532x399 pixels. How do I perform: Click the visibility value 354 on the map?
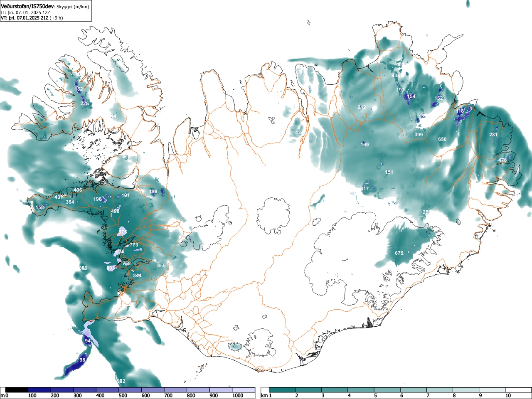tap(70, 202)
